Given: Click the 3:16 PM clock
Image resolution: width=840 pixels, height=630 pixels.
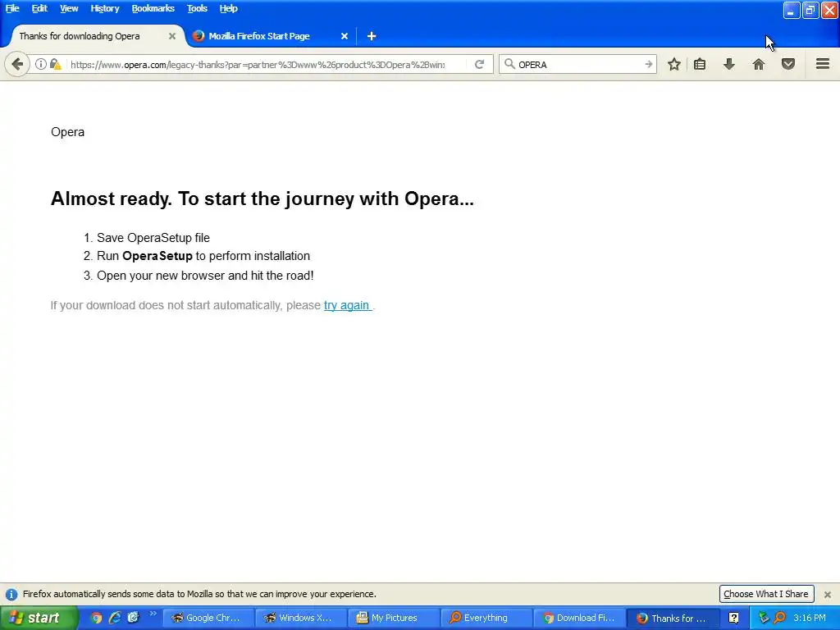Looking at the screenshot, I should (810, 619).
